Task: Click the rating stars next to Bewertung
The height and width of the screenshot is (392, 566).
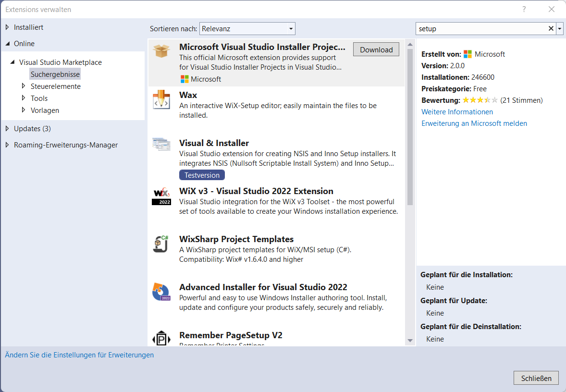Action: [480, 100]
